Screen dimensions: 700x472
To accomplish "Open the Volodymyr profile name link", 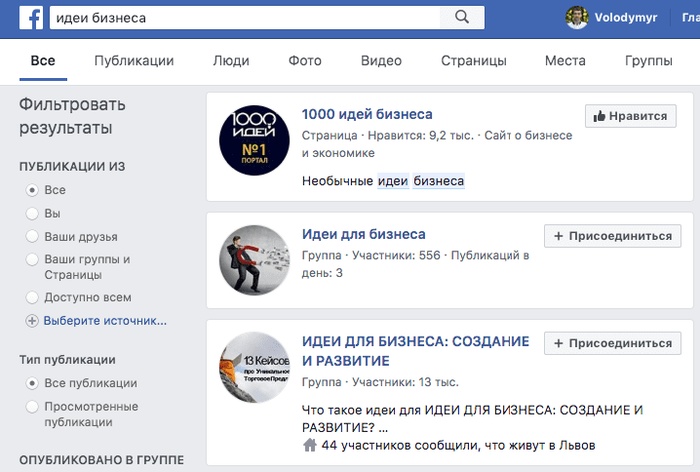I will (625, 18).
